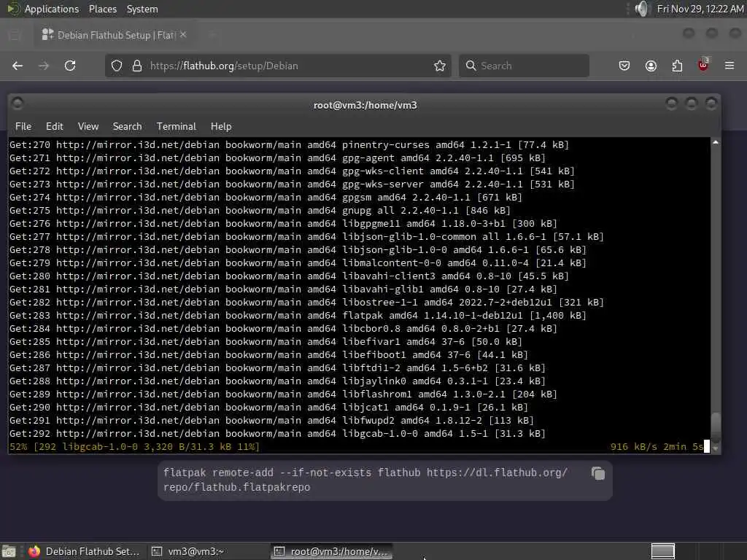
Task: Open Firefox Pocket save icon
Action: tap(624, 66)
